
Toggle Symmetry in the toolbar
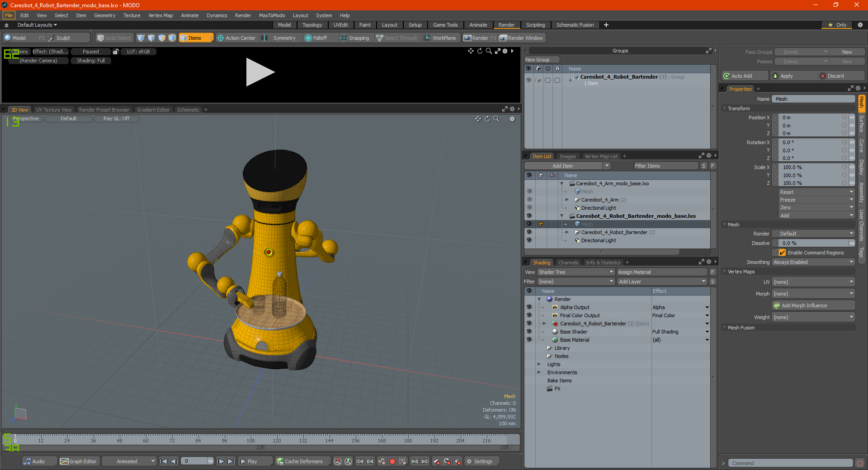[x=280, y=38]
